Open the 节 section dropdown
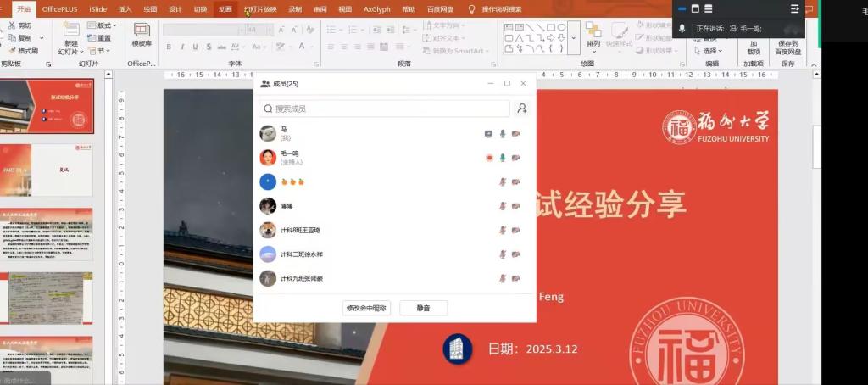The width and height of the screenshot is (868, 385). (x=103, y=51)
